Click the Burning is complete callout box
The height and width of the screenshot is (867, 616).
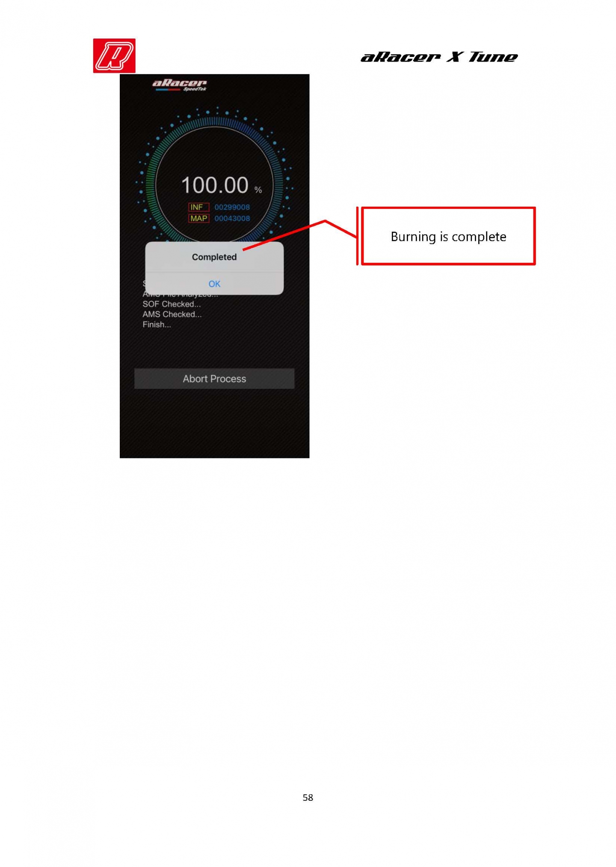click(448, 236)
